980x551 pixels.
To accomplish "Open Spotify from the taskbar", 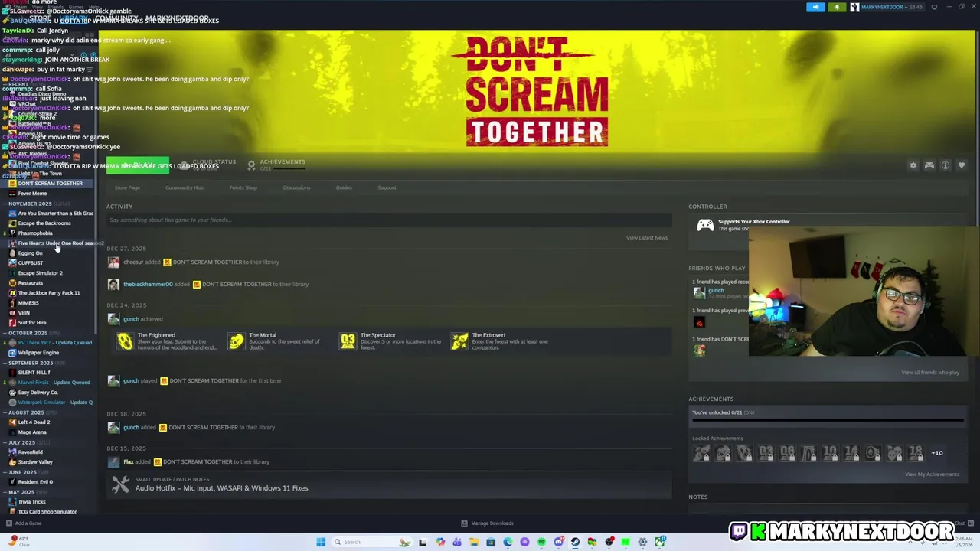I will point(541,542).
